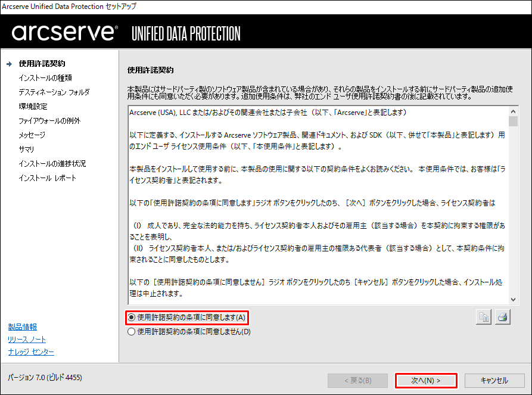Open the ナレッジ センター link
The width and height of the screenshot is (532, 395).
click(x=31, y=352)
